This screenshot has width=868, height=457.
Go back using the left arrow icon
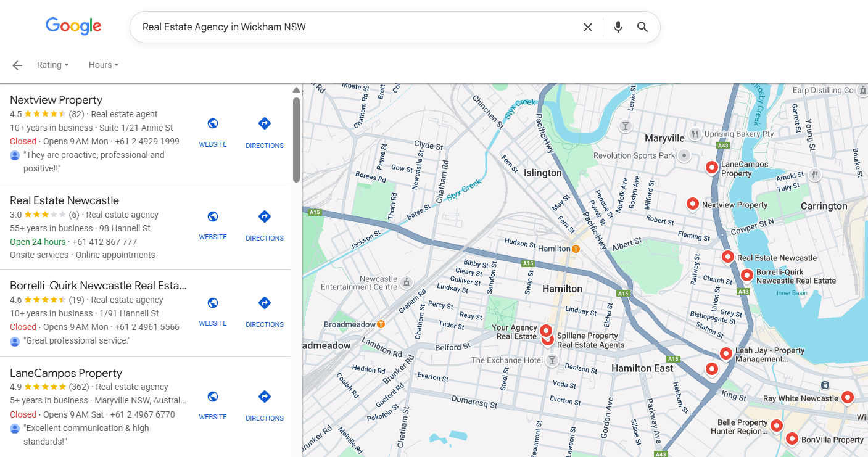[x=17, y=65]
